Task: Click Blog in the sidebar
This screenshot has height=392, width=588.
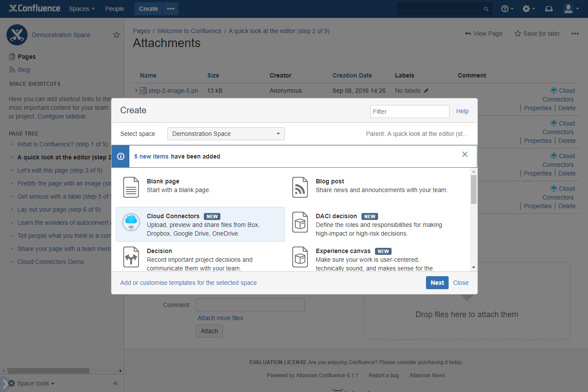Action: 24,70
